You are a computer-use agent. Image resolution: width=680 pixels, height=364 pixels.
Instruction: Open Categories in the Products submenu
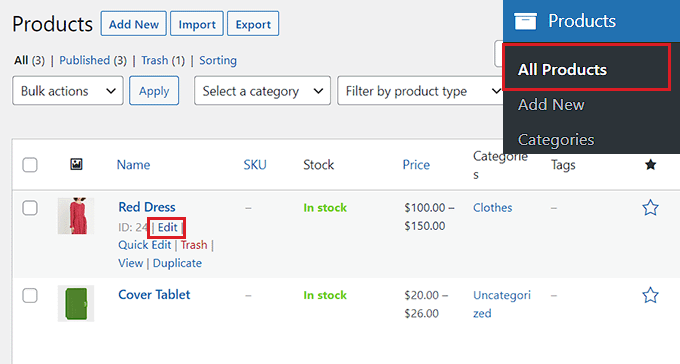click(x=556, y=140)
